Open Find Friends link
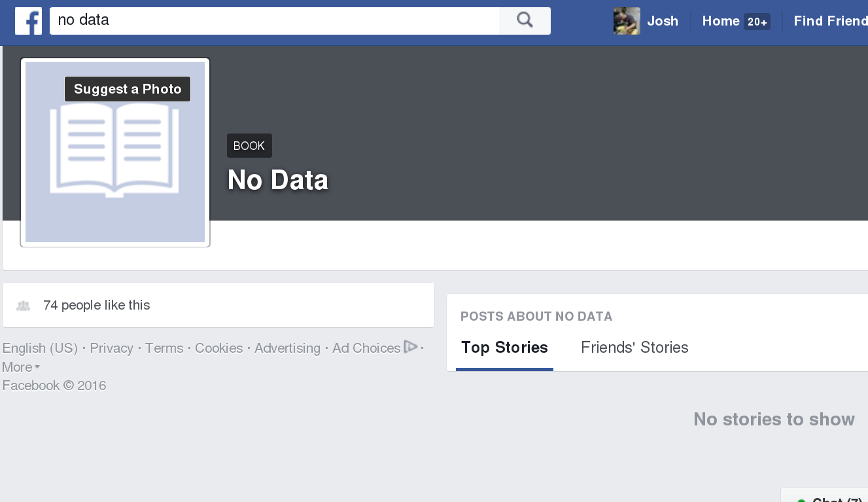868x502 pixels. (831, 21)
